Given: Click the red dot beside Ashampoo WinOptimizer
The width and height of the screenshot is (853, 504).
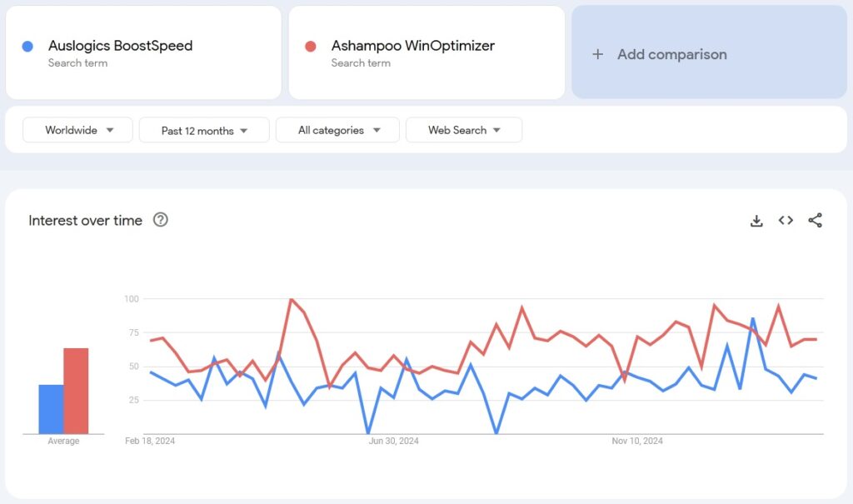Looking at the screenshot, I should click(x=311, y=47).
